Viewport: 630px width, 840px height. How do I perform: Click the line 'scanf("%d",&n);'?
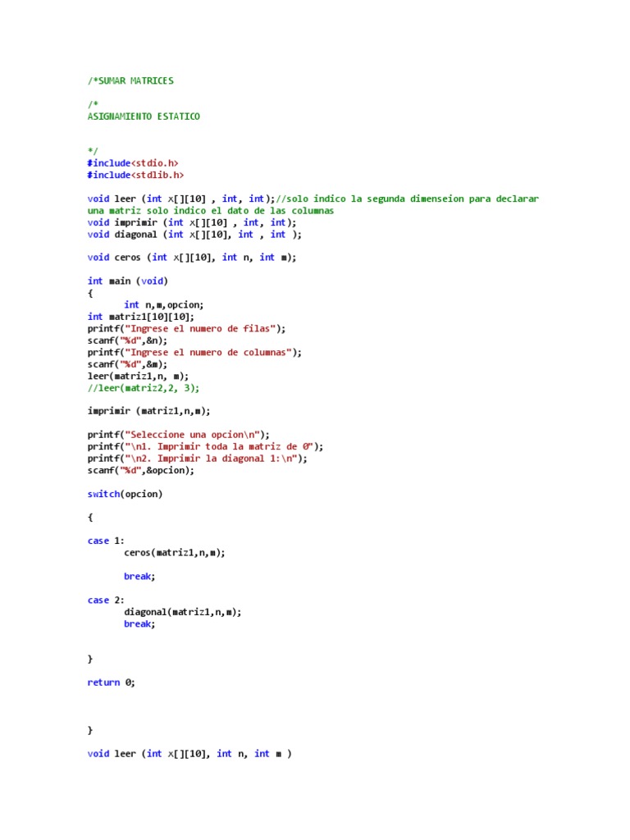pyautogui.click(x=127, y=340)
